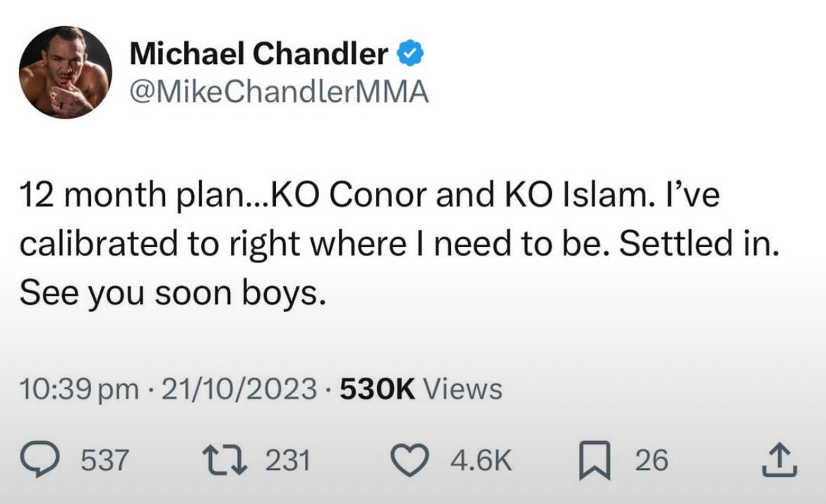This screenshot has width=826, height=504.
Task: Click the 537 replies count
Action: click(105, 460)
